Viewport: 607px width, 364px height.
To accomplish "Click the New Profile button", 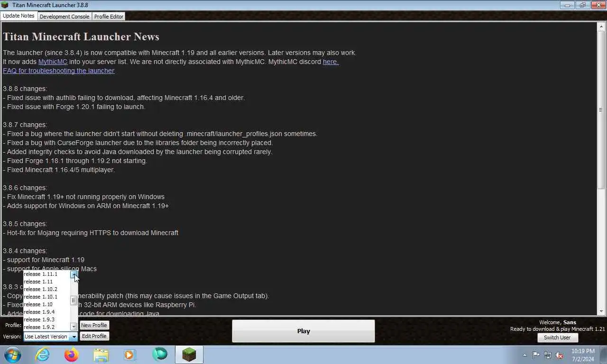I will [x=94, y=325].
